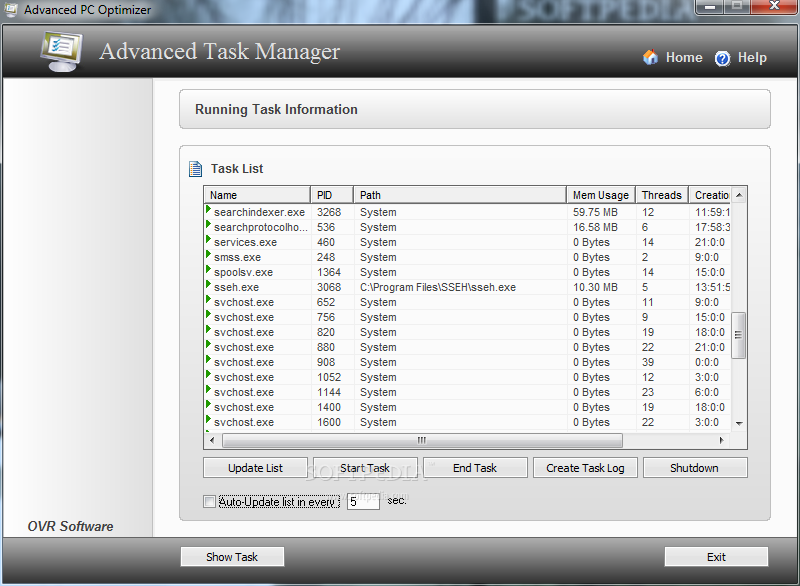Select svchost.exe with PID 820

click(x=467, y=332)
